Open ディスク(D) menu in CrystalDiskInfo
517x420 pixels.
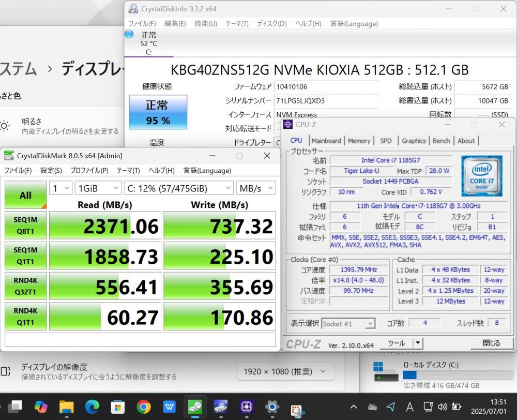click(x=272, y=24)
